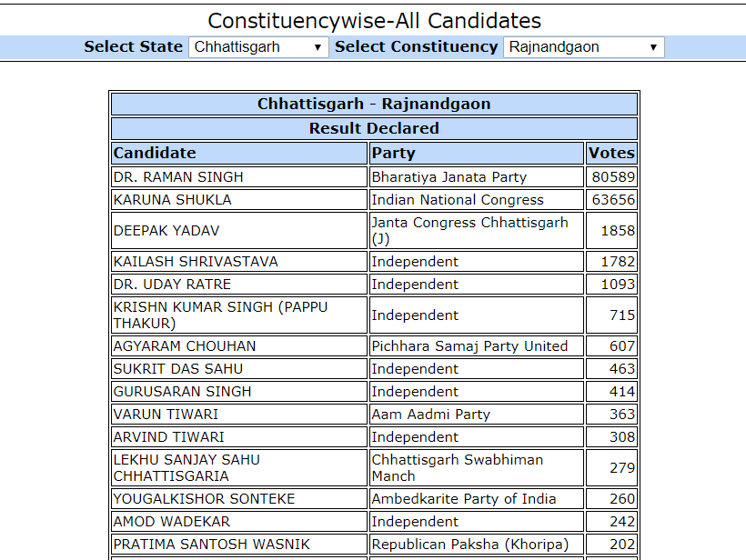Select the DEEPAK YADAV row name
The height and width of the screenshot is (560, 746).
239,231
